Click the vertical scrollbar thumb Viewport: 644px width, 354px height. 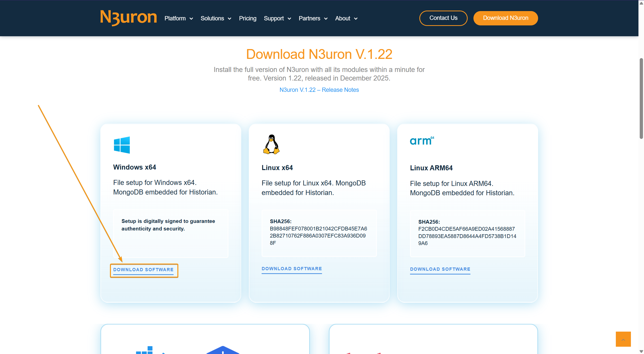point(641,98)
